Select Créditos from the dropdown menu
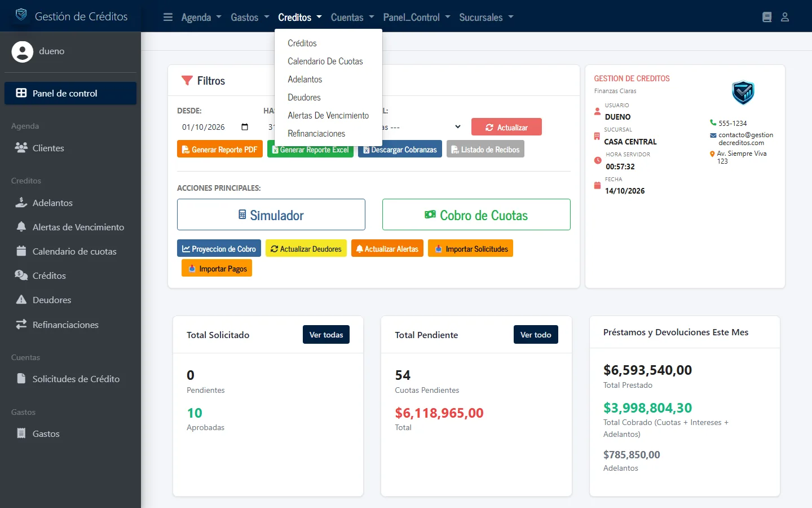The image size is (812, 508). (x=328, y=43)
